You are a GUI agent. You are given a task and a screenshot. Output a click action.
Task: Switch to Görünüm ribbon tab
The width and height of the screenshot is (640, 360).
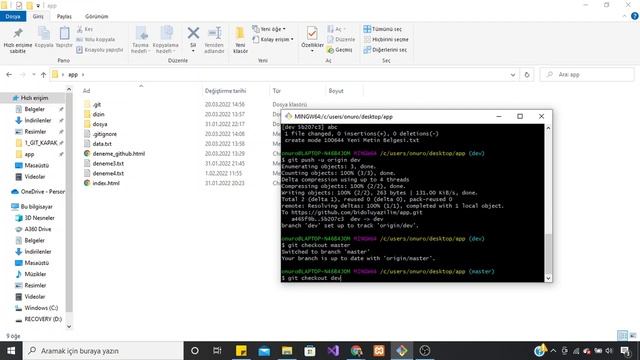point(97,16)
